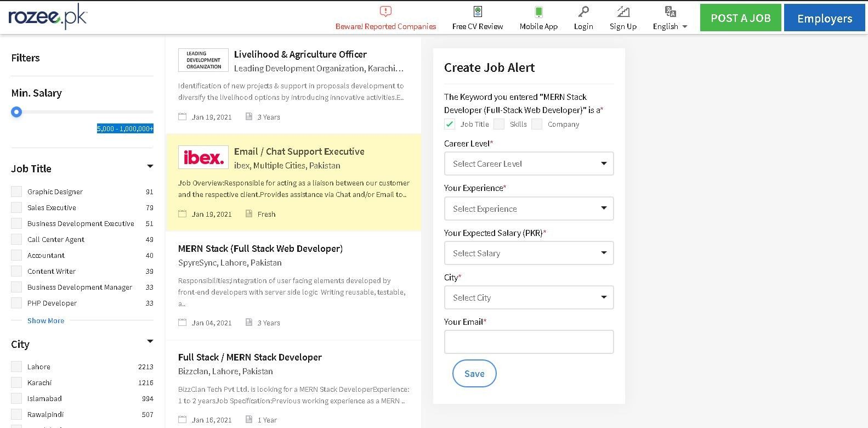Uncheck the Job Title keyword type
This screenshot has width=868, height=428.
[450, 124]
